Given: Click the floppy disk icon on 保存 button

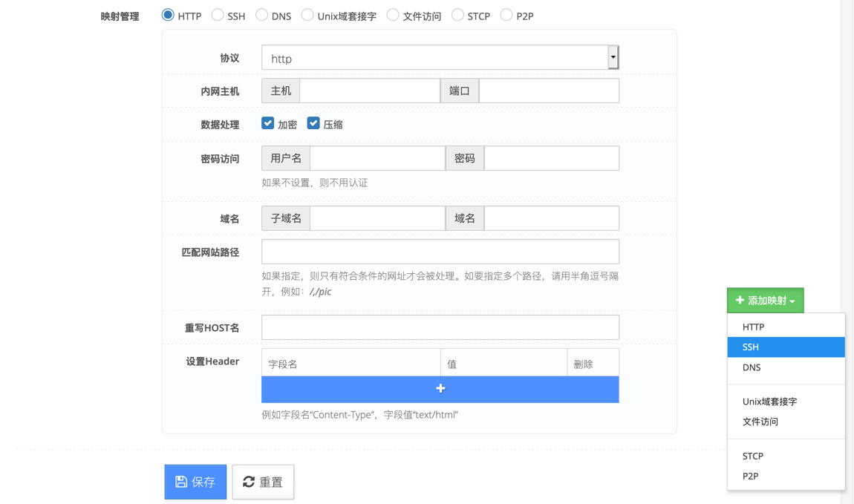Looking at the screenshot, I should [x=180, y=481].
